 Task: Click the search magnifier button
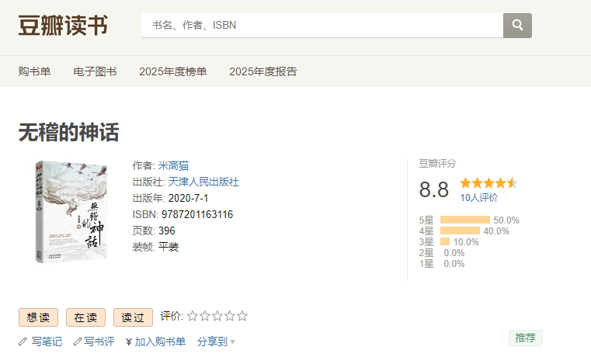pos(517,26)
